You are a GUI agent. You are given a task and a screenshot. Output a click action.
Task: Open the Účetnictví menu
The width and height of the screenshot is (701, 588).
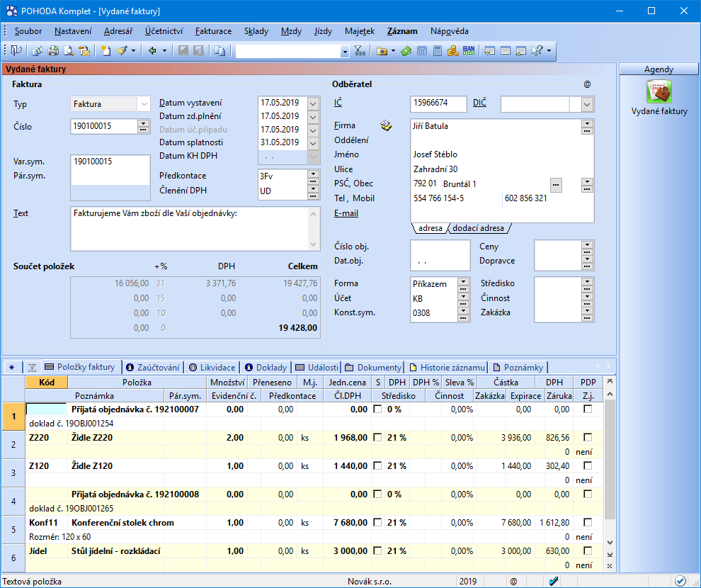[x=164, y=31]
